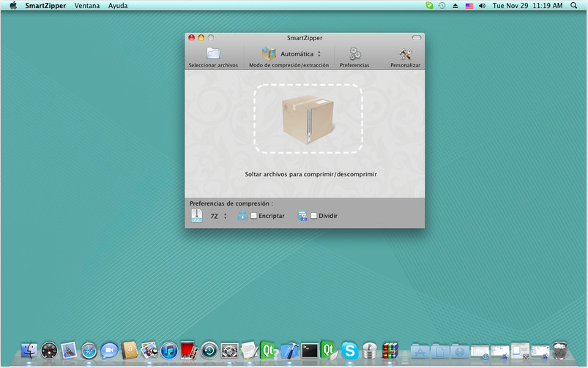The width and height of the screenshot is (588, 368).
Task: Launch Skype from the dock
Action: [350, 351]
